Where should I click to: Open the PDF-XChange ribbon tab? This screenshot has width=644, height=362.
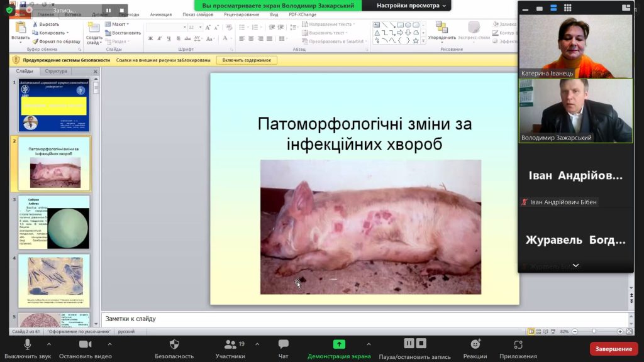(303, 14)
